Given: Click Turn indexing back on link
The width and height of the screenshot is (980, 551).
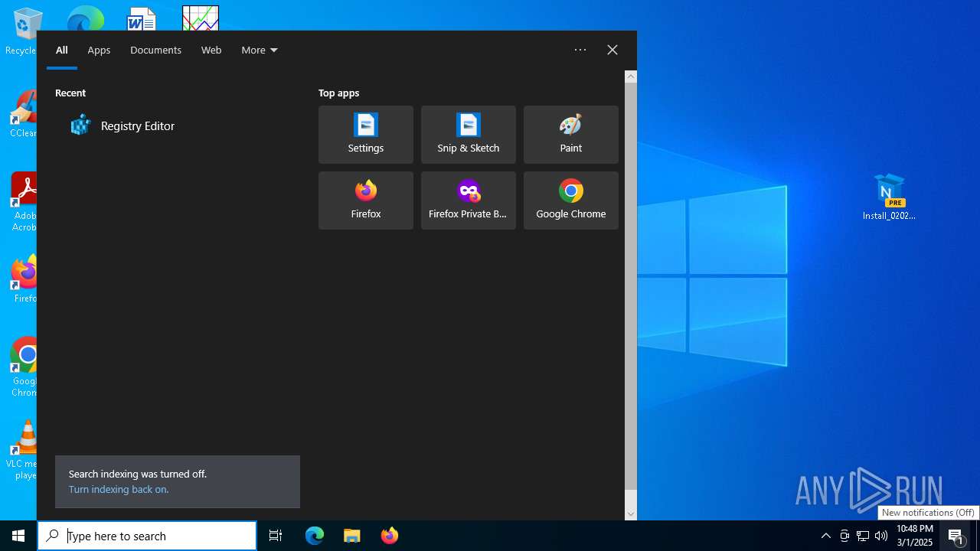Looking at the screenshot, I should point(119,489).
